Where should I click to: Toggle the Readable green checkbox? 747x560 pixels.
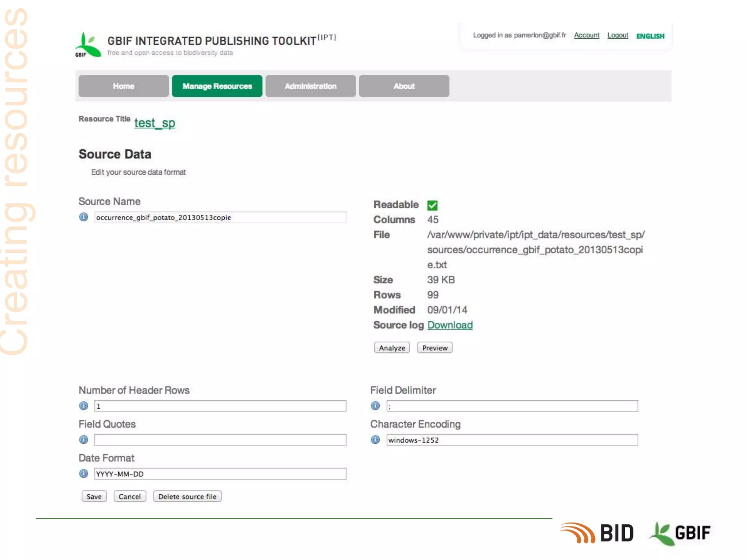pos(432,205)
